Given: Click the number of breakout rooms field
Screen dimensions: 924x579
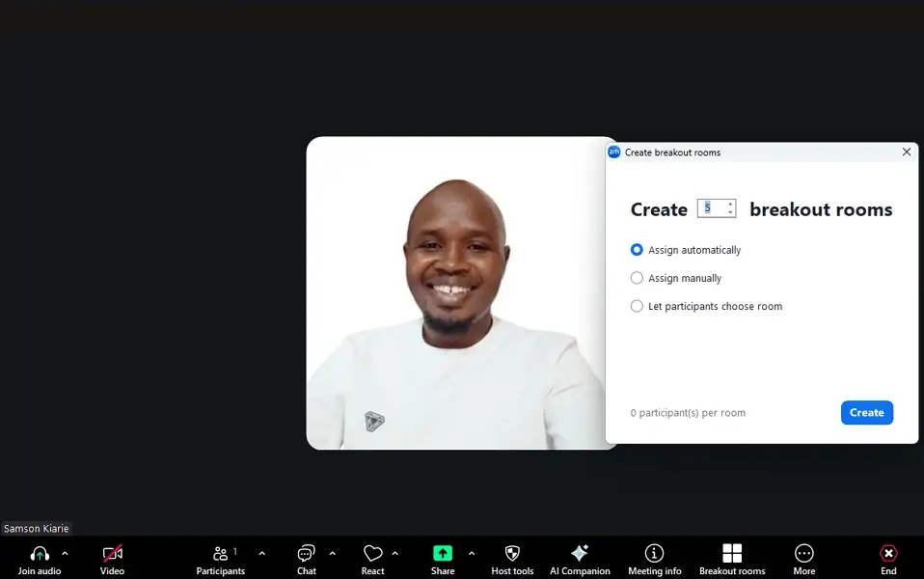Looking at the screenshot, I should click(712, 208).
